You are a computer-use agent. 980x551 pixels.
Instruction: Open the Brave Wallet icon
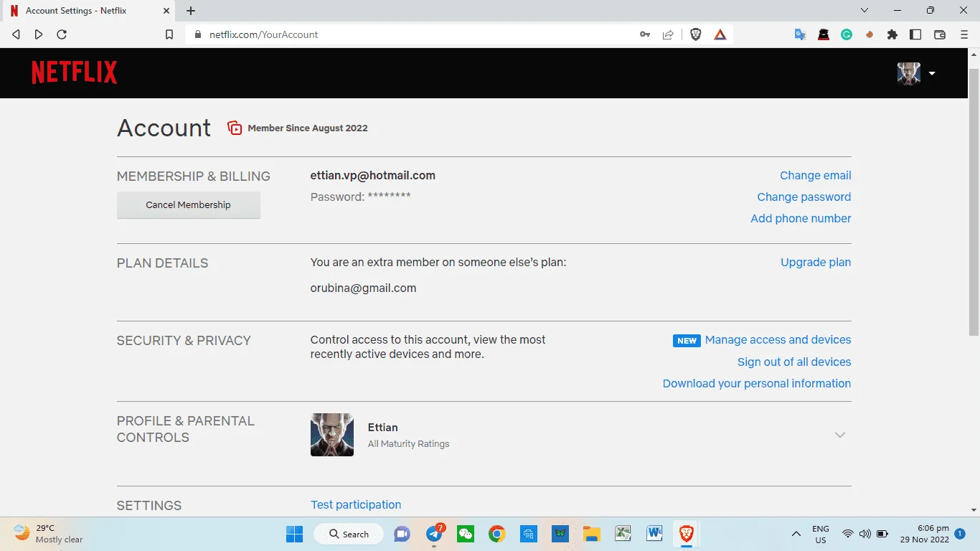(x=939, y=34)
